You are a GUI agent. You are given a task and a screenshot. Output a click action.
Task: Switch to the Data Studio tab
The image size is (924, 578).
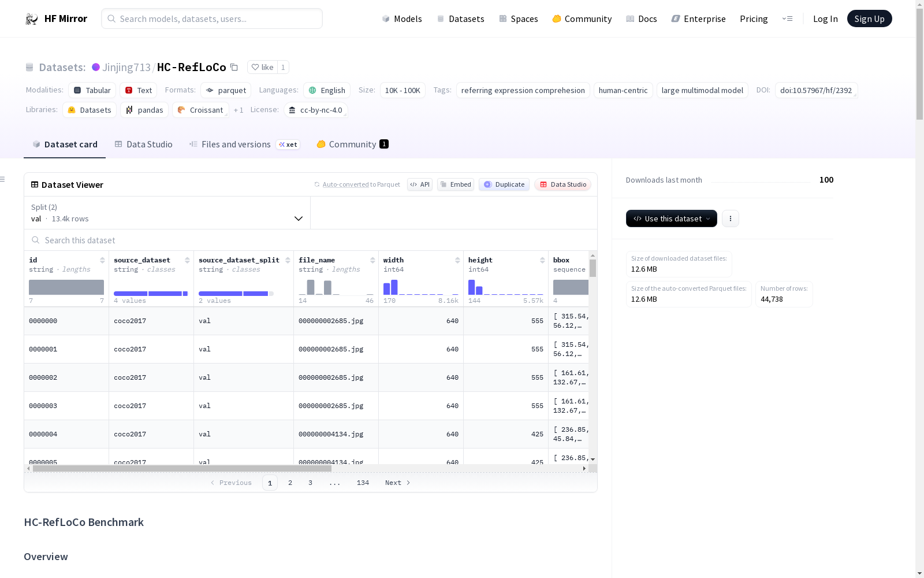(144, 144)
